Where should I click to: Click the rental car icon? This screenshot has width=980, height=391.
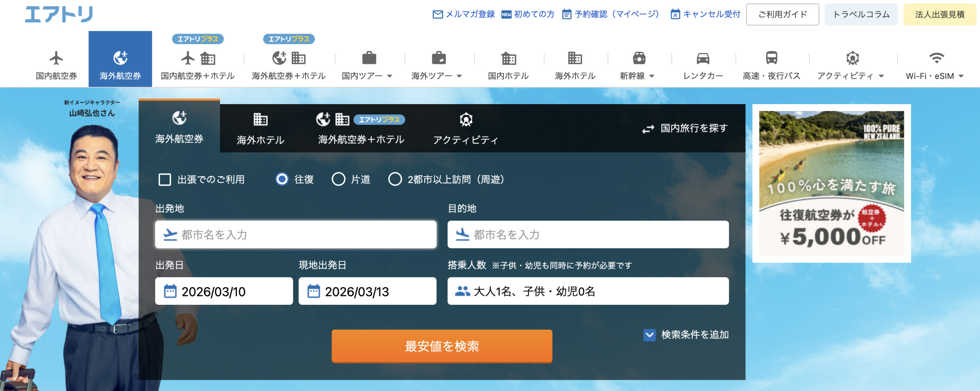coord(703,58)
